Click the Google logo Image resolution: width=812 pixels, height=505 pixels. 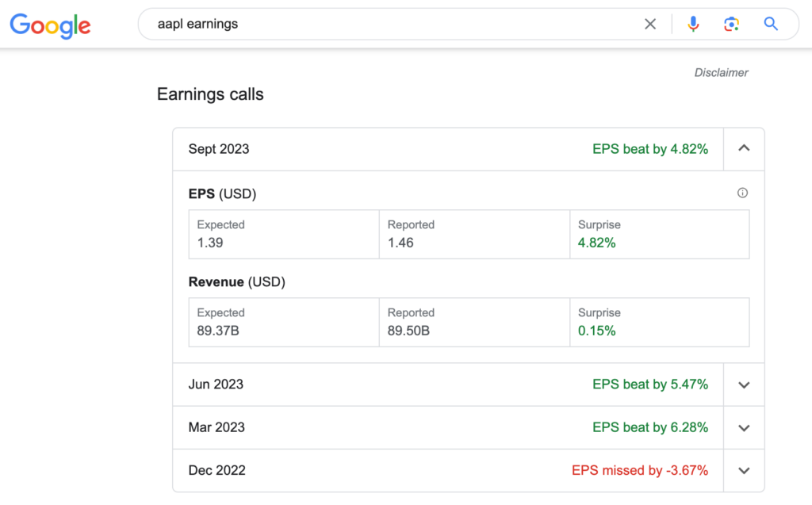(x=50, y=25)
